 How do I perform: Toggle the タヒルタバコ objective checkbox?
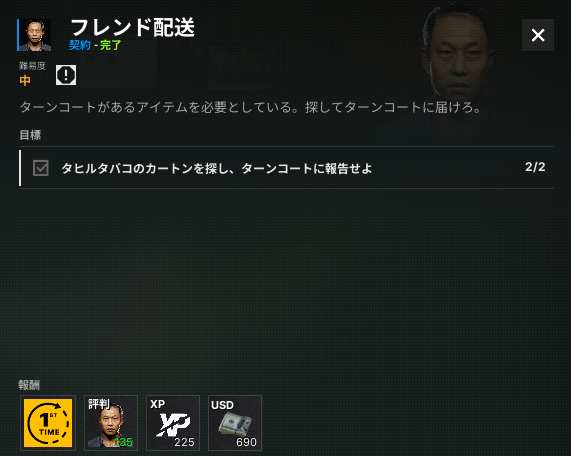click(x=41, y=168)
